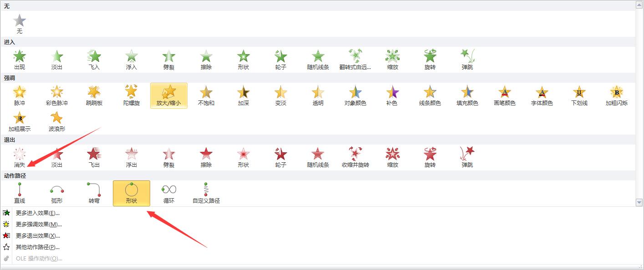Select the 收缩并旋转 exit animation
This screenshot has height=270, width=644.
pyautogui.click(x=355, y=157)
